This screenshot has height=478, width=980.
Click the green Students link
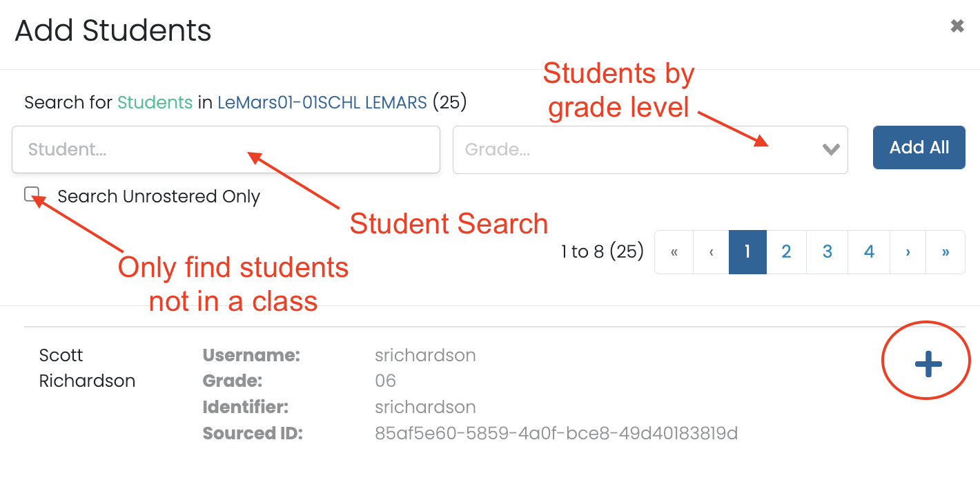(x=155, y=103)
